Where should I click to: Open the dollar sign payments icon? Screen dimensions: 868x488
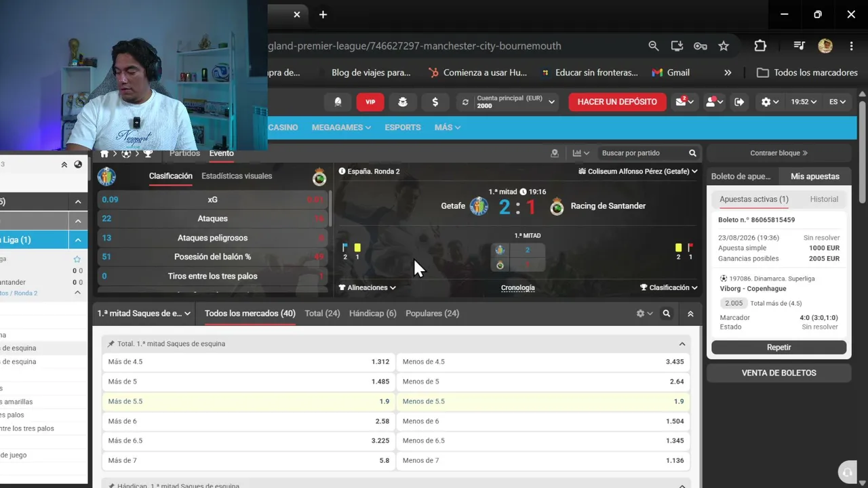tap(435, 102)
